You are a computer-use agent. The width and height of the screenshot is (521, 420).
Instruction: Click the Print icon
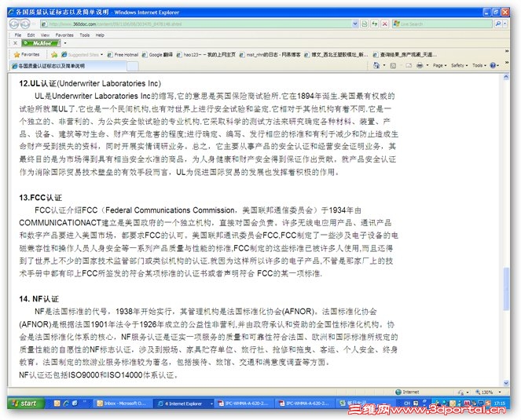click(420, 65)
